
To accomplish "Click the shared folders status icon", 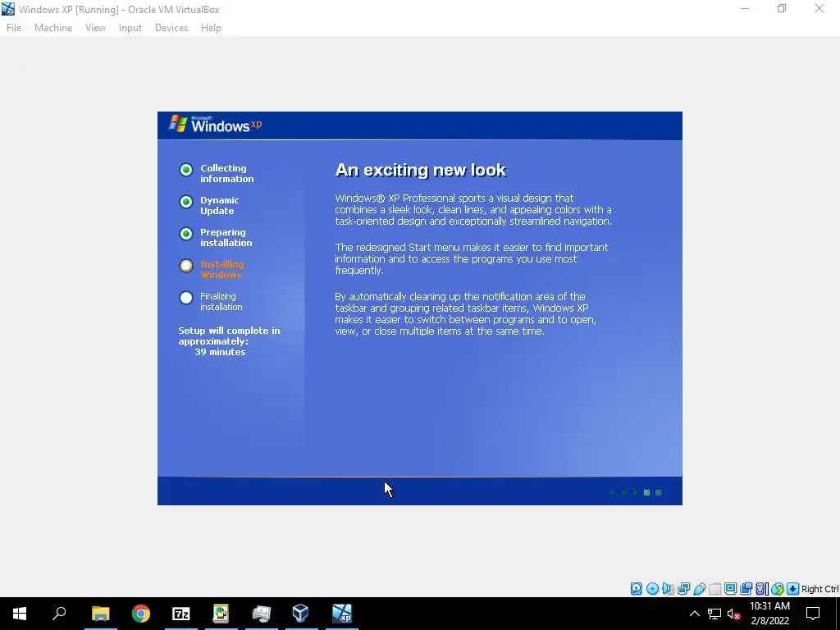I will click(x=715, y=589).
